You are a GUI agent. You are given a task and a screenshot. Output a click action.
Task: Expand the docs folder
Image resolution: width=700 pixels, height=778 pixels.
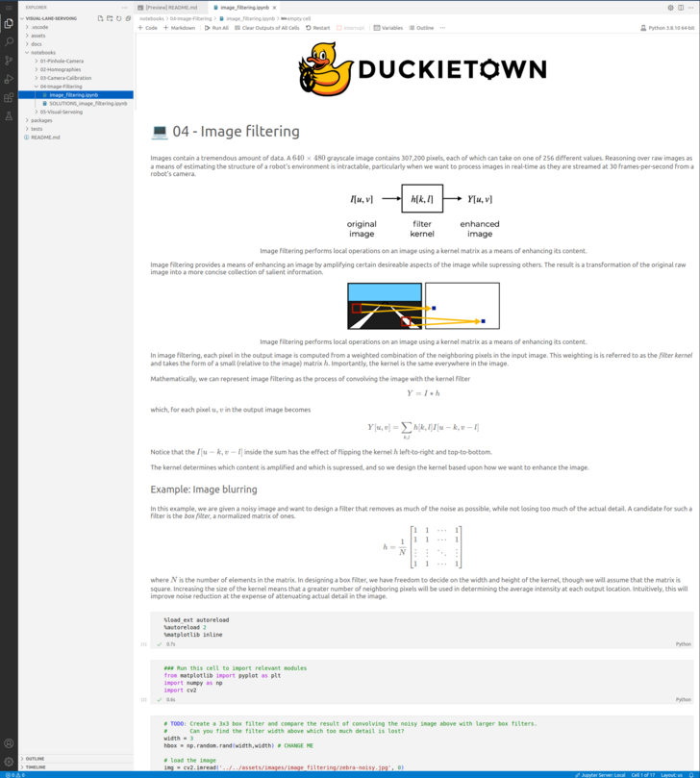[36, 43]
